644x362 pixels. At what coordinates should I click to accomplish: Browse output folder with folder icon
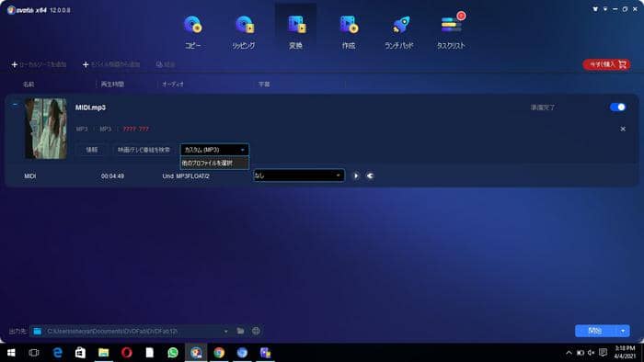(x=241, y=331)
